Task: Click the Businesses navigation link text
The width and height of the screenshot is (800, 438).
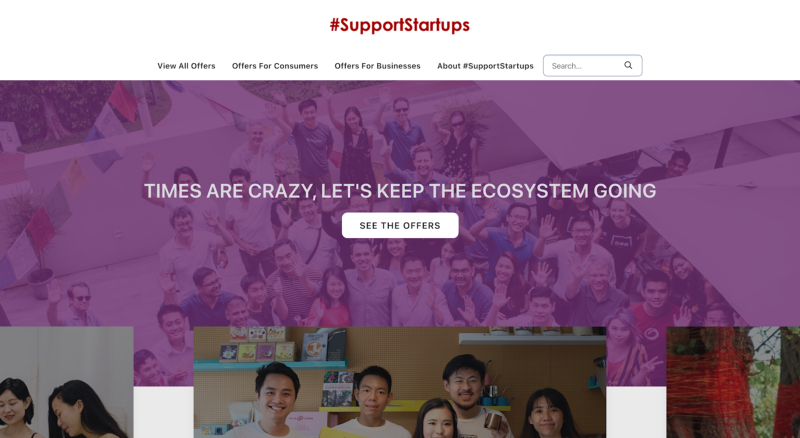Action: click(398, 66)
